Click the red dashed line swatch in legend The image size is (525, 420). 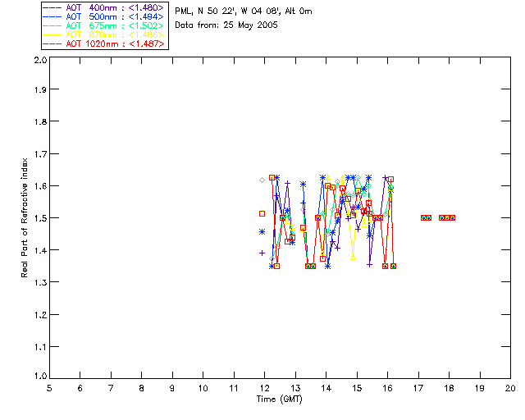point(52,43)
